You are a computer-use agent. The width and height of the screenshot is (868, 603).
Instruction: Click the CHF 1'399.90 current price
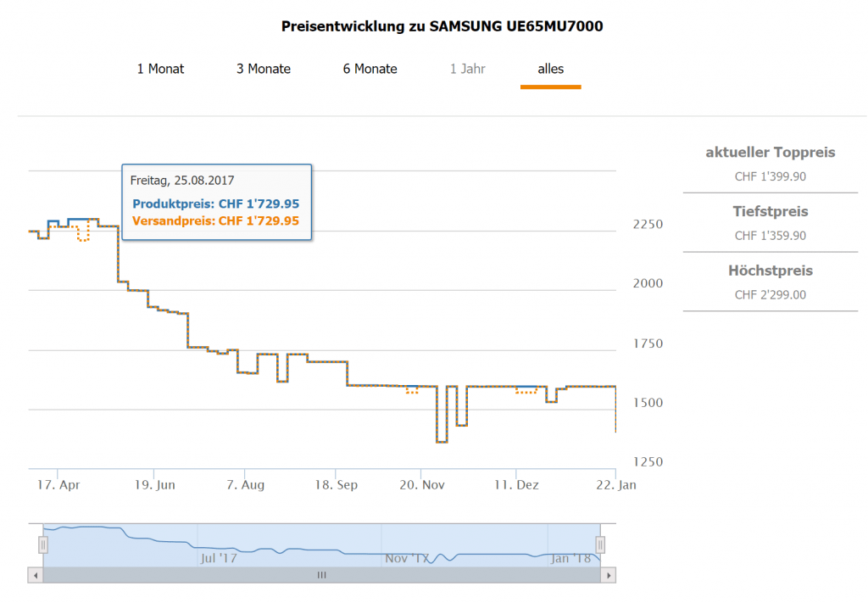(x=770, y=176)
